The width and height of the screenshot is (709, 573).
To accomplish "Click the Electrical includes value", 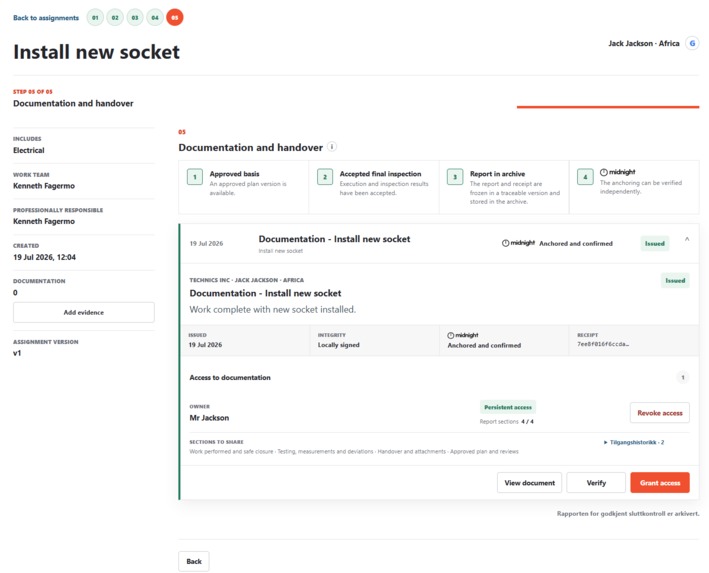I will click(28, 150).
